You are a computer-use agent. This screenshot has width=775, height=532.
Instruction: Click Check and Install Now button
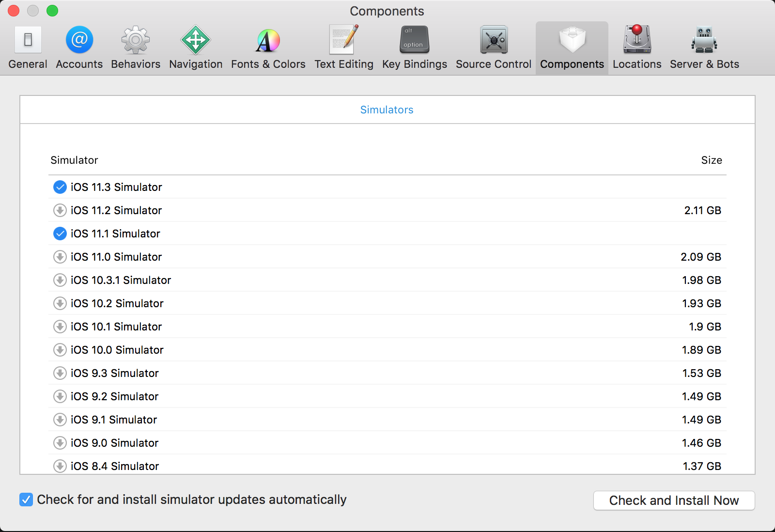(x=674, y=501)
